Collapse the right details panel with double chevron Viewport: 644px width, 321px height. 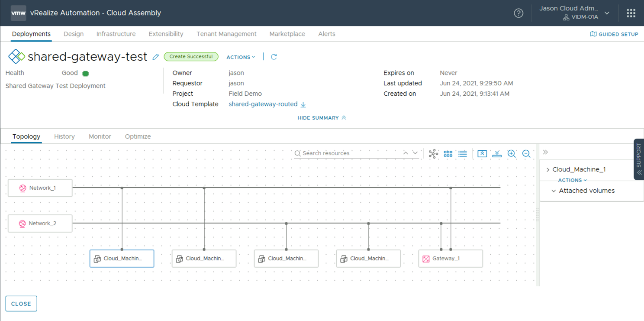pos(545,152)
